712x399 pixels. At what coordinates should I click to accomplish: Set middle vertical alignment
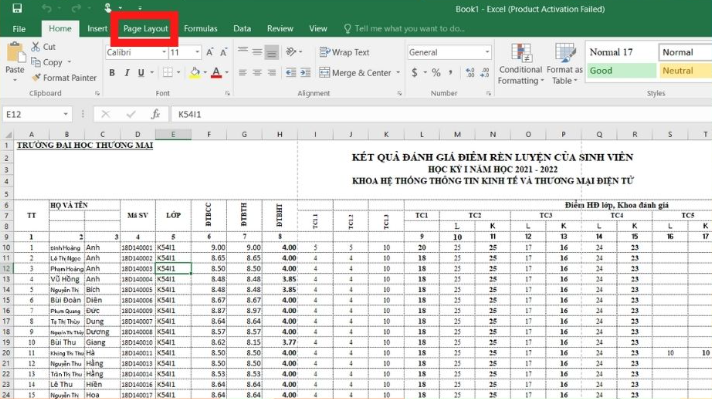[x=257, y=52]
